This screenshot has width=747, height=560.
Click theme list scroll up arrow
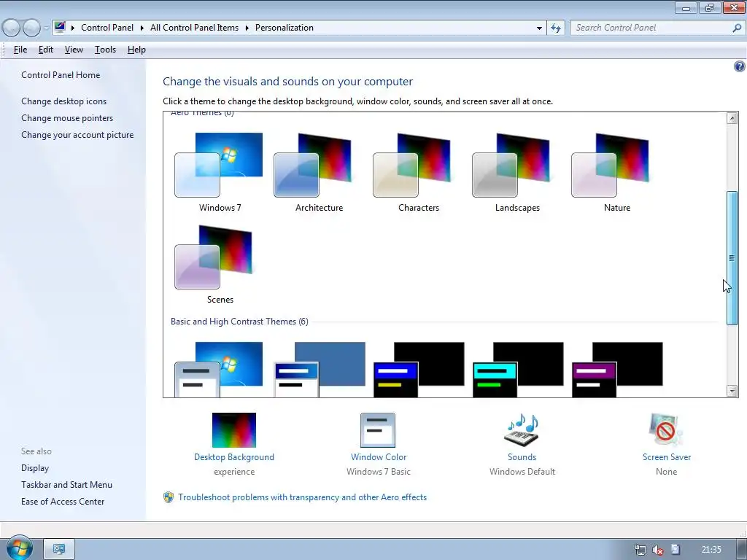point(732,117)
